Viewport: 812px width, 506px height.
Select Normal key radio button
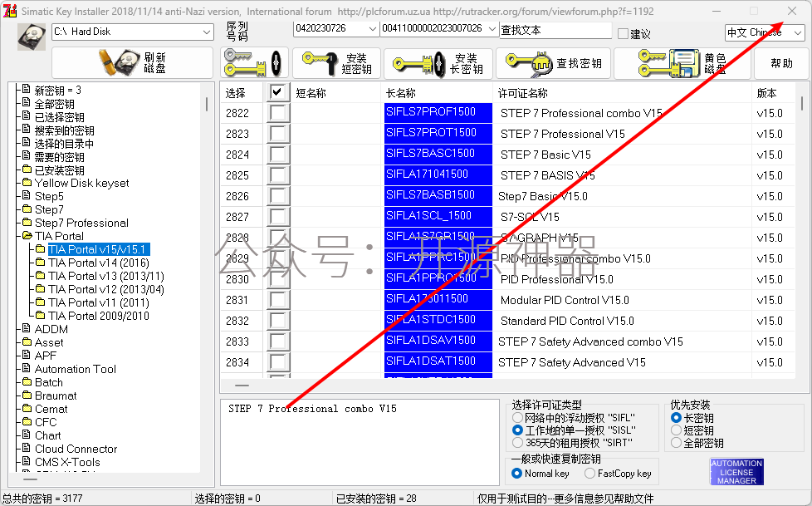click(x=516, y=474)
